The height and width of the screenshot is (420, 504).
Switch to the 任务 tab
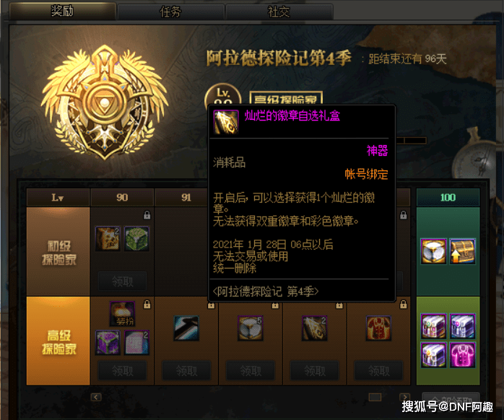pyautogui.click(x=170, y=12)
